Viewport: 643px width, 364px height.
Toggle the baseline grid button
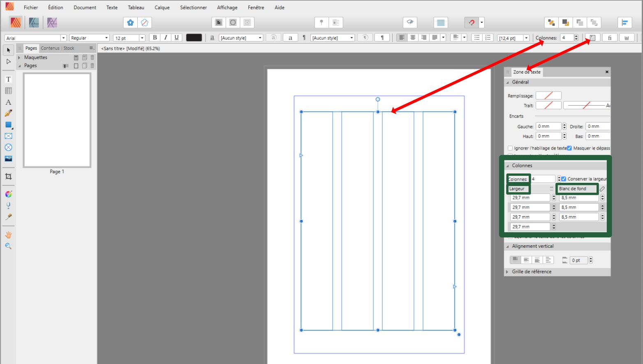pos(441,23)
